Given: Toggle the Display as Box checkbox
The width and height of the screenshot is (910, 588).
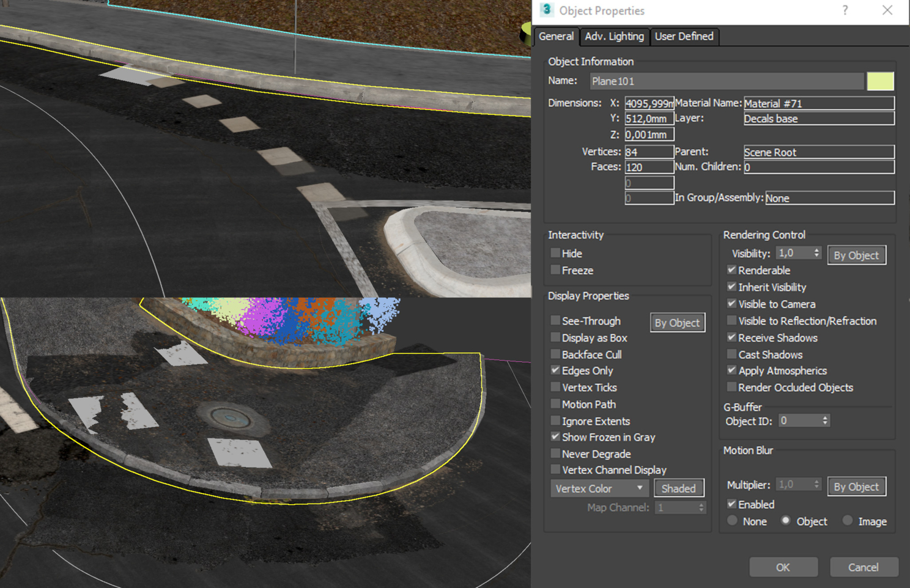Looking at the screenshot, I should pos(555,337).
